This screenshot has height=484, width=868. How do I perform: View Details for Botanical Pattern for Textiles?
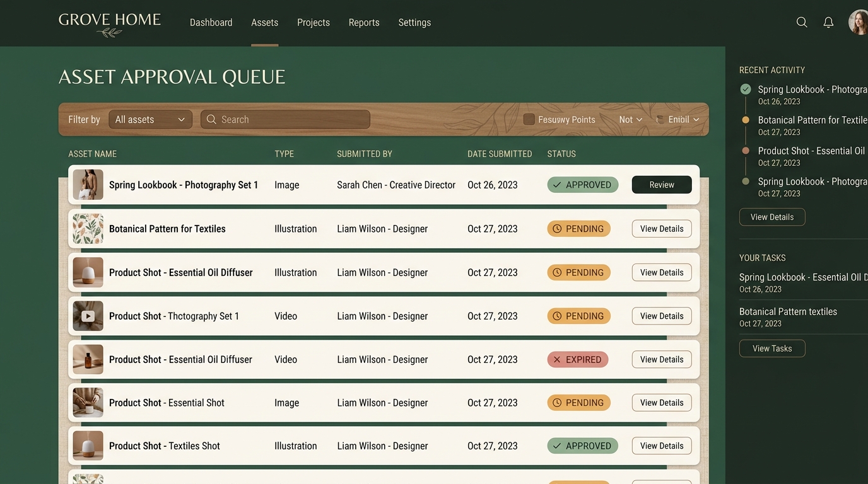[662, 229]
